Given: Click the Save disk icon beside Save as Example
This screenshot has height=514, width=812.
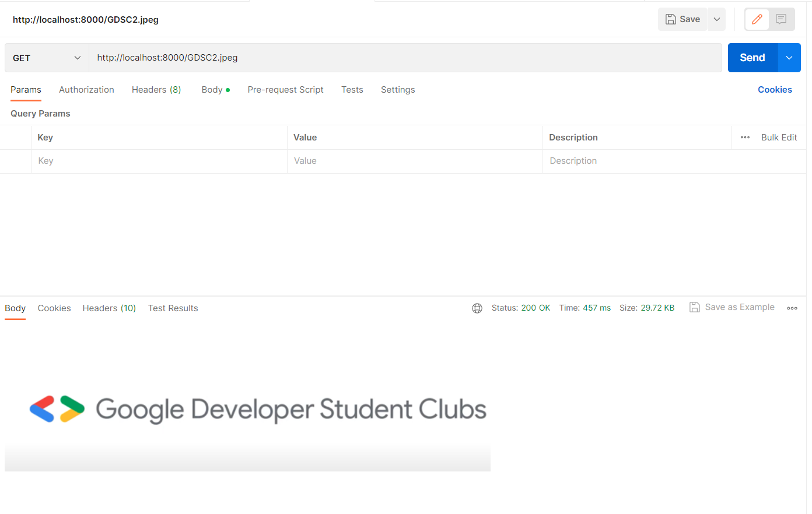Looking at the screenshot, I should pyautogui.click(x=694, y=307).
